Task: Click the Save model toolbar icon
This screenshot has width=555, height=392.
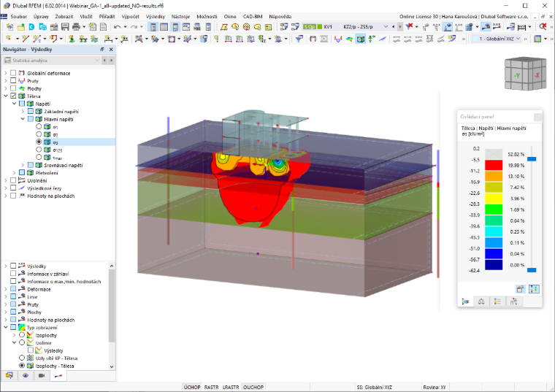Action: tap(65, 27)
